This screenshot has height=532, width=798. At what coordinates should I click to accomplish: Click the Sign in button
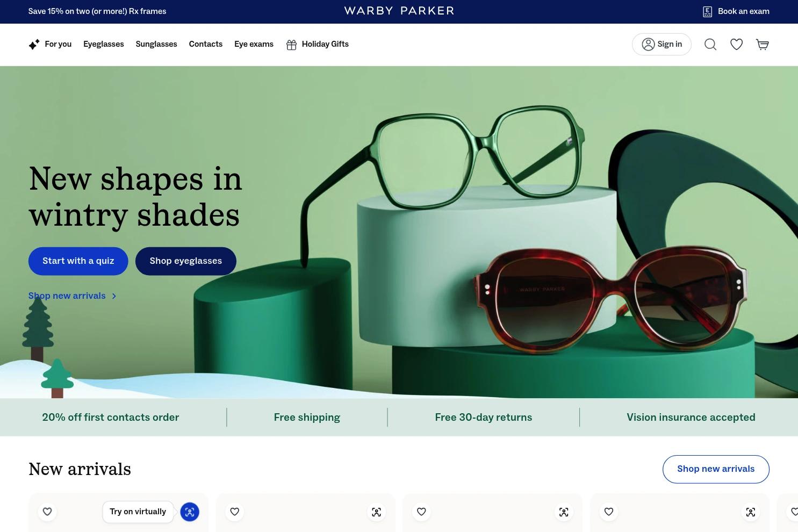662,44
